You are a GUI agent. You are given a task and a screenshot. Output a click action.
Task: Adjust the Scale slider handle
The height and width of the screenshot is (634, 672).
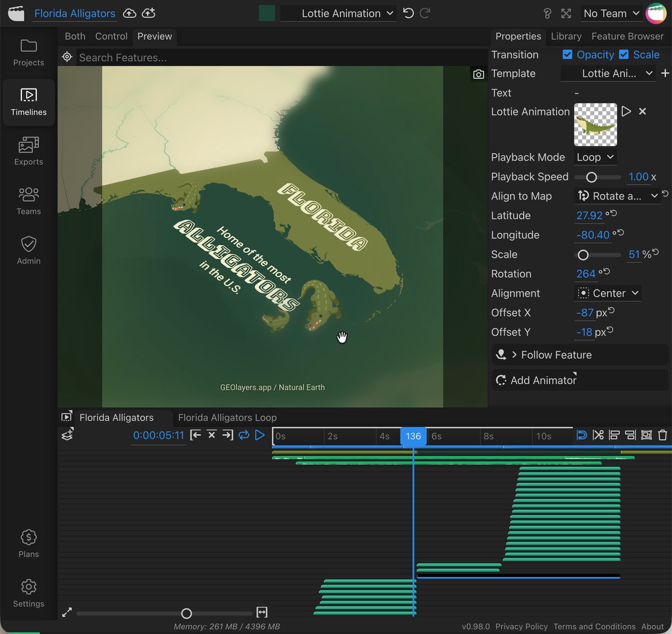tap(583, 255)
